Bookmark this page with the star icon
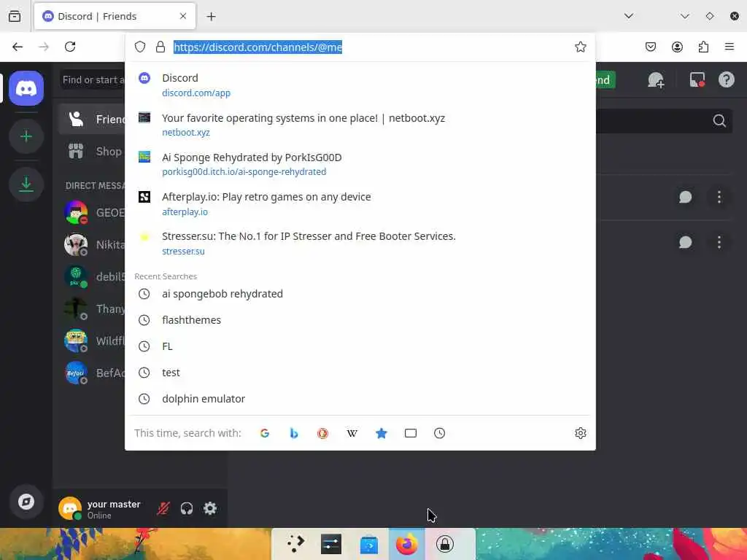 tap(580, 47)
